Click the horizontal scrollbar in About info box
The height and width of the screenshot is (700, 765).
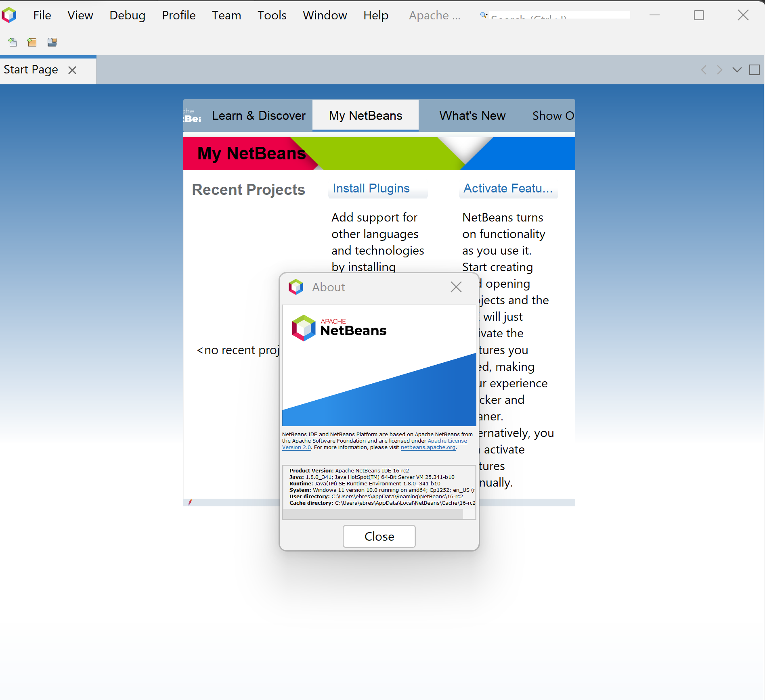coord(373,514)
